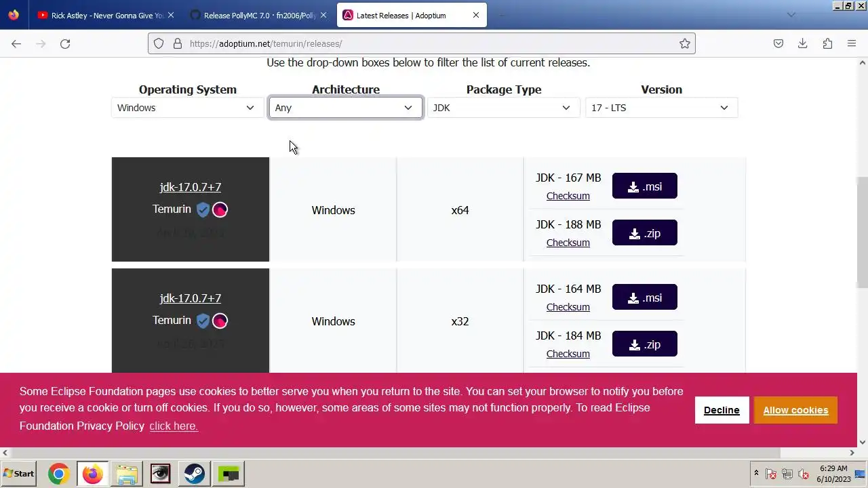Click the address bar URL field
Image resolution: width=868 pixels, height=488 pixels.
420,43
